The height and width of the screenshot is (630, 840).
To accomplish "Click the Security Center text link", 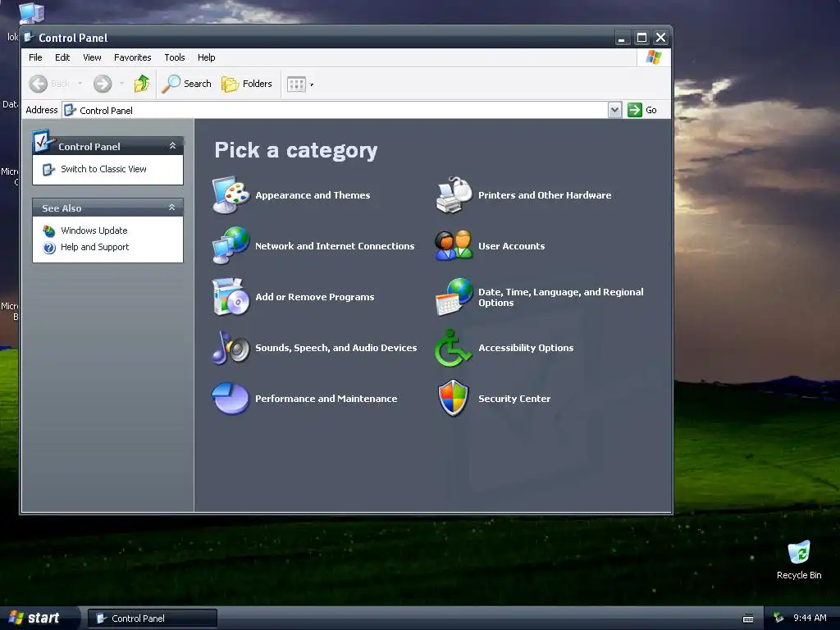I will pos(514,399).
